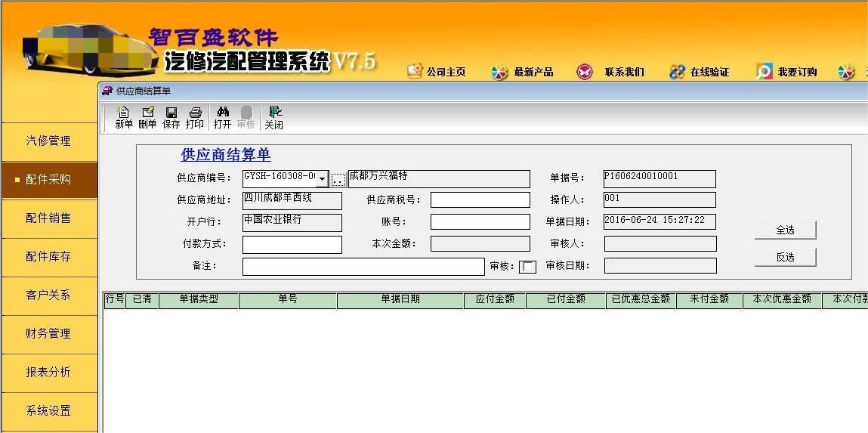Click the 打开 binoculars toolbar icon
The image size is (868, 433).
223,118
